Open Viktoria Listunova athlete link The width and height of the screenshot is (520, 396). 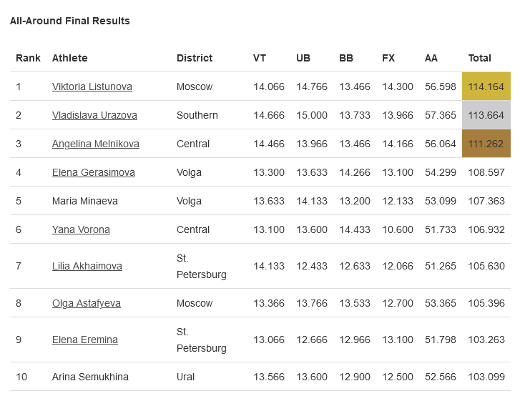(x=92, y=87)
